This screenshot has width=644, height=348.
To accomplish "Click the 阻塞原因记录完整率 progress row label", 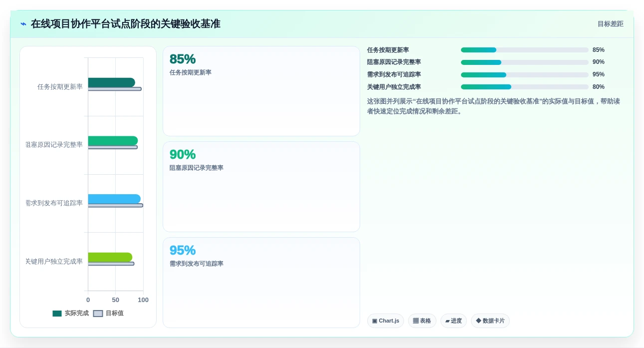I will coord(394,62).
